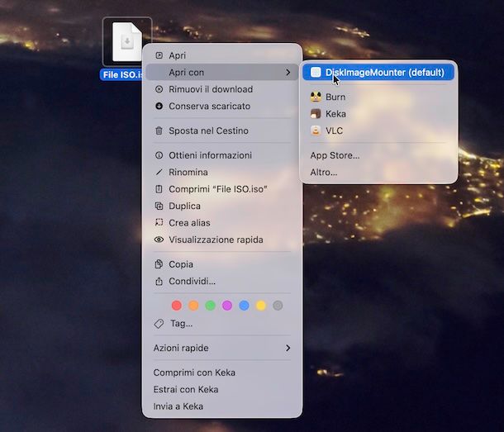Screen dimensions: 504x432
Task: Select Conserva scaricato
Action: [222, 106]
